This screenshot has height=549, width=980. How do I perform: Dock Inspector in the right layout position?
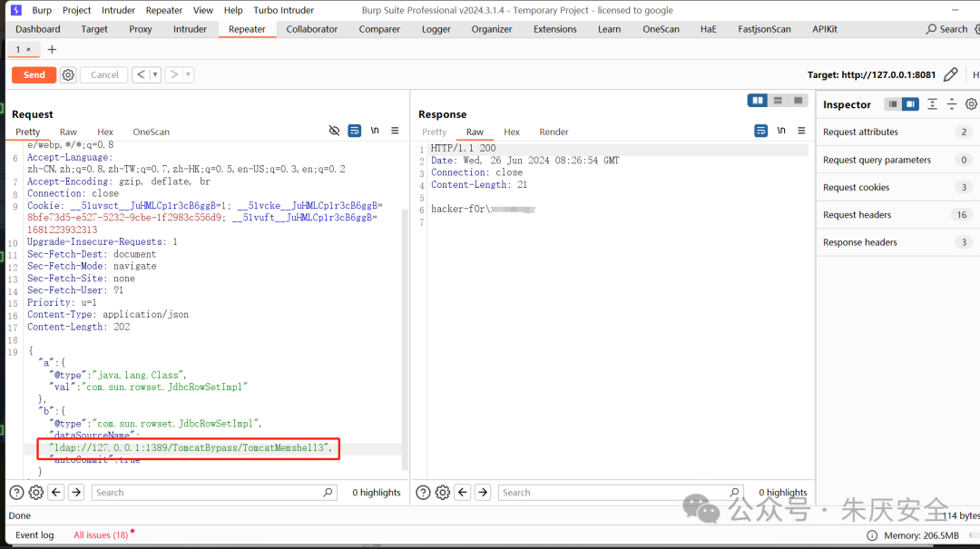(x=911, y=104)
